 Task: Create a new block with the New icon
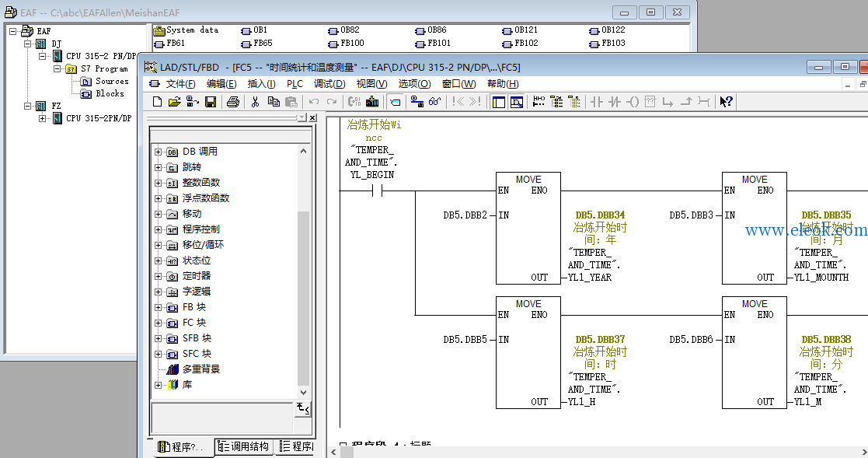(x=157, y=102)
